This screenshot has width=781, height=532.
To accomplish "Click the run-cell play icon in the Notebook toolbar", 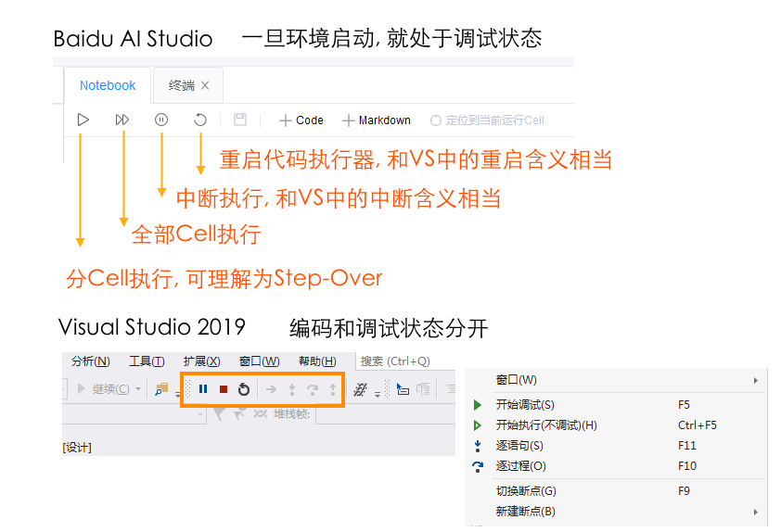I will pyautogui.click(x=83, y=120).
